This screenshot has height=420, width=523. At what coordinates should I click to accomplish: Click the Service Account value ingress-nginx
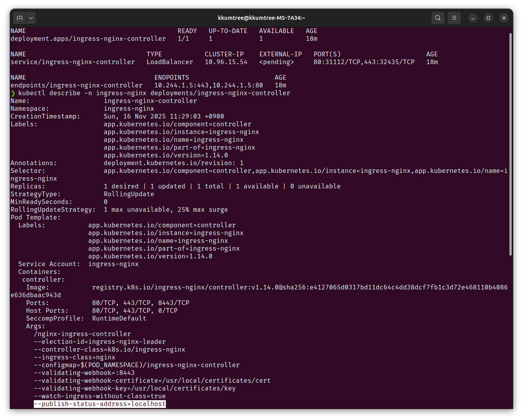tap(113, 264)
